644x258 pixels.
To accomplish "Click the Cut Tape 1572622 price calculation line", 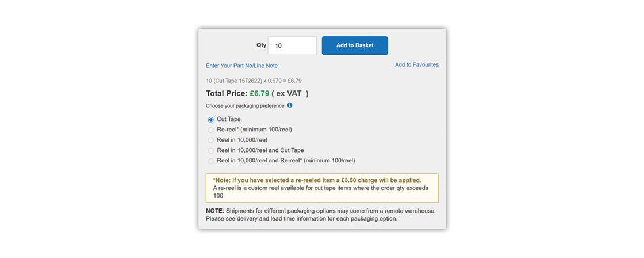I will pos(254,81).
